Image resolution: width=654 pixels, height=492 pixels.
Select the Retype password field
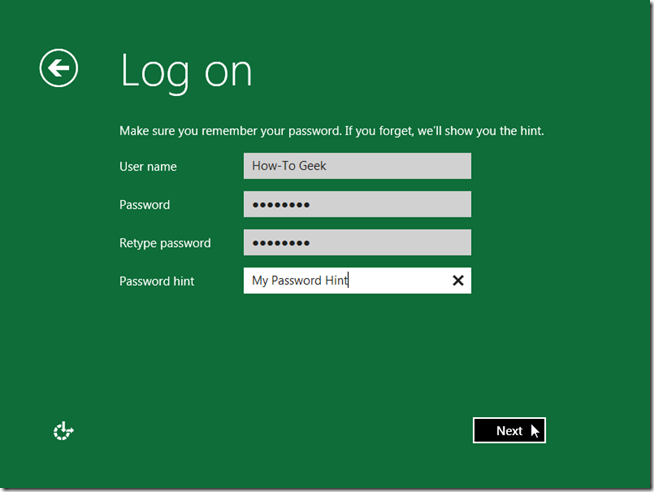click(357, 242)
